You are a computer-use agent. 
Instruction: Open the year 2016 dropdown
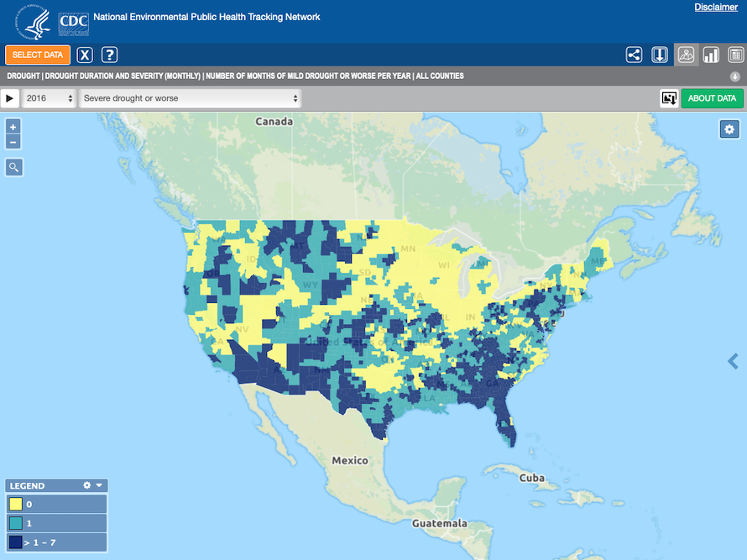point(48,98)
